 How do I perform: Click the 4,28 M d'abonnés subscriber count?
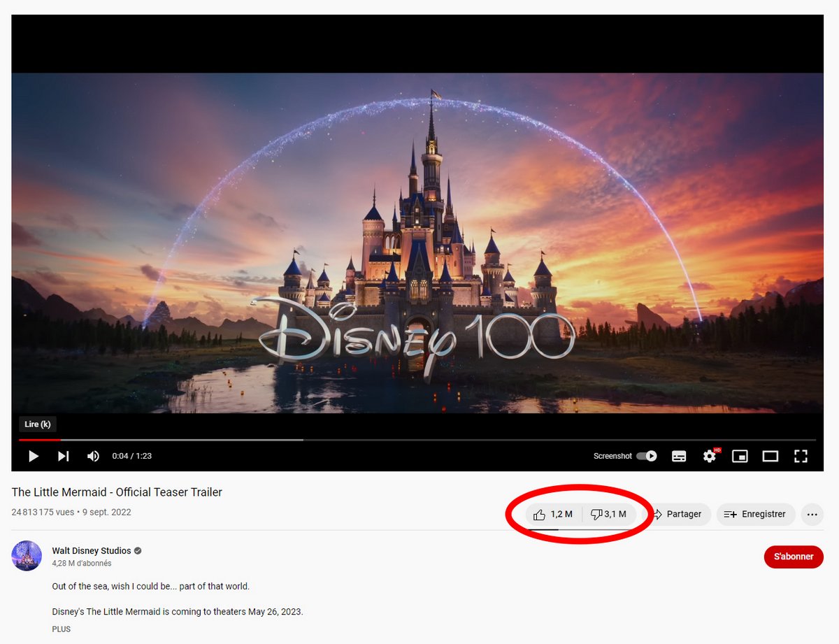pyautogui.click(x=82, y=564)
